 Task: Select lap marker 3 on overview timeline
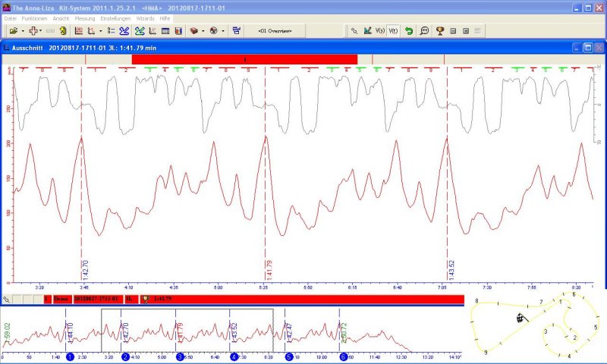[180, 356]
